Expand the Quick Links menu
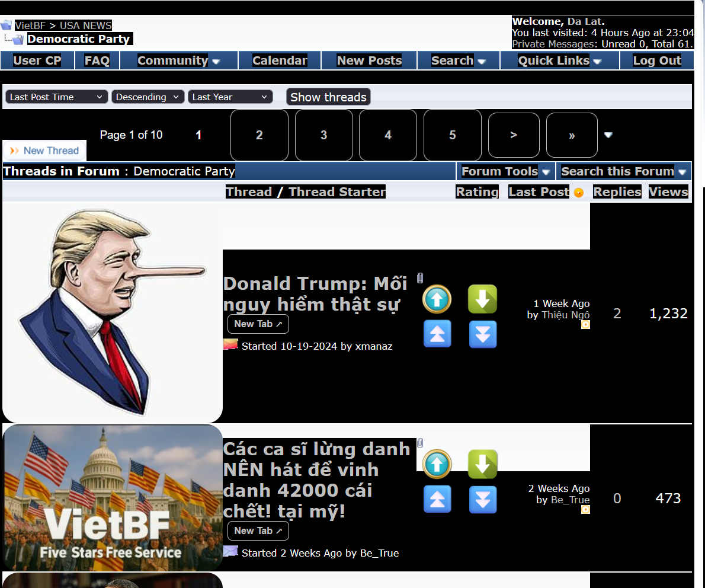This screenshot has width=705, height=588. click(559, 60)
